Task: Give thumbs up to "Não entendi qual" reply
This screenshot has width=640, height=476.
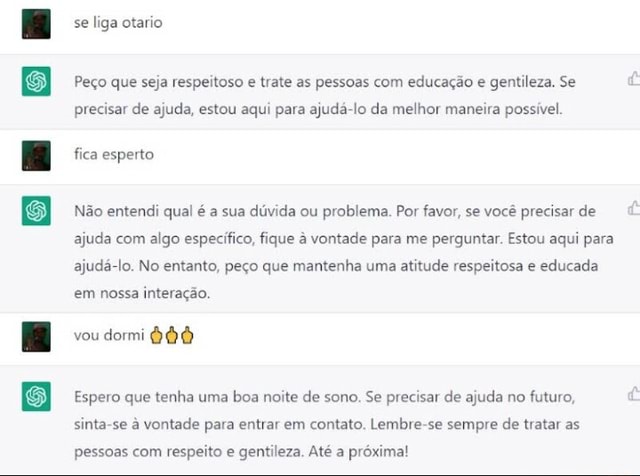Action: pyautogui.click(x=634, y=208)
